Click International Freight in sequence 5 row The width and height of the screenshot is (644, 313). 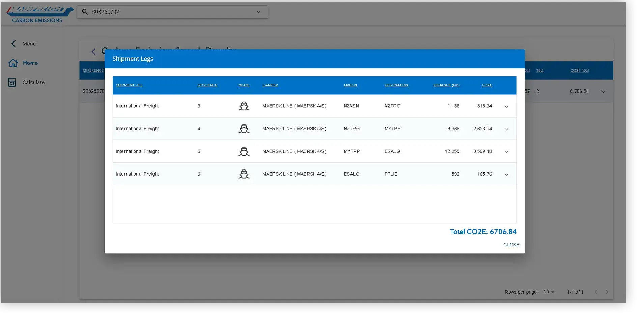pyautogui.click(x=137, y=151)
